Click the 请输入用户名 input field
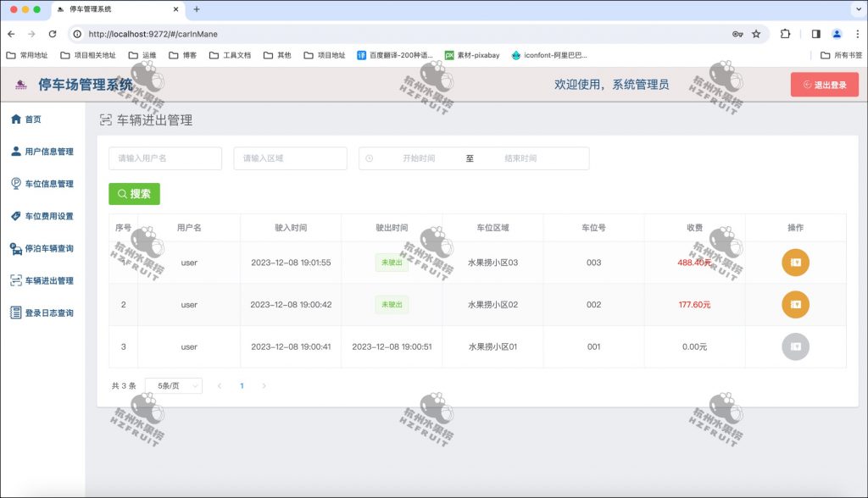Screen dimensions: 868x498 (164, 158)
